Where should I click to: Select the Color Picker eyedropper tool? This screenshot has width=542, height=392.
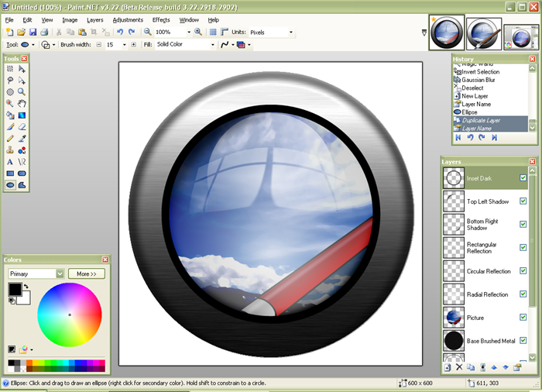tap(22, 139)
